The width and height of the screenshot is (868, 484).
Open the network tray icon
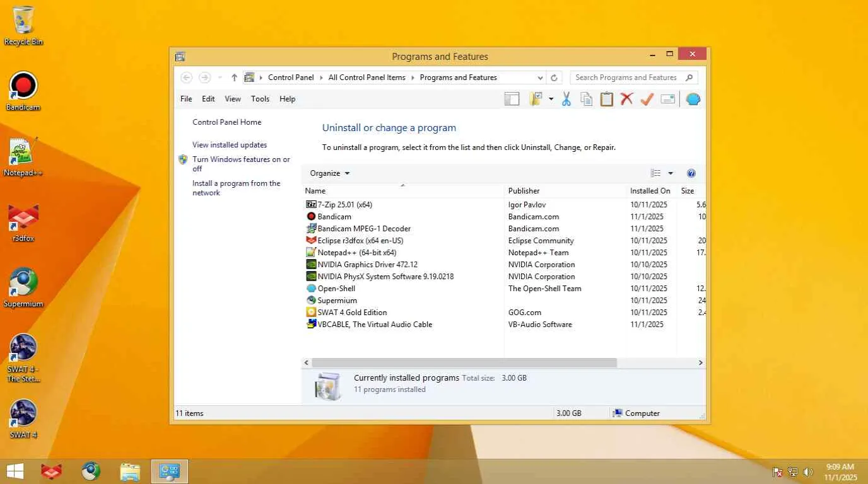click(793, 471)
